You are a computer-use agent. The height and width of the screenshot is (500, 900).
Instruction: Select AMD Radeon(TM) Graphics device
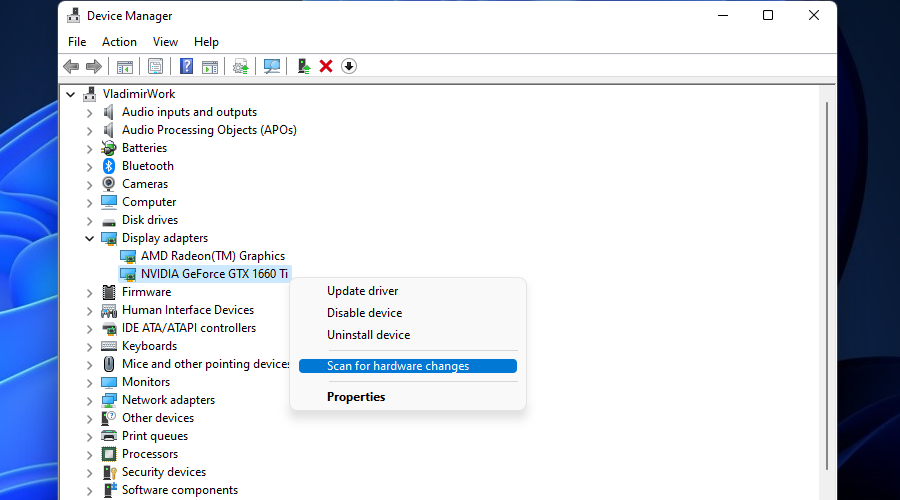point(213,256)
